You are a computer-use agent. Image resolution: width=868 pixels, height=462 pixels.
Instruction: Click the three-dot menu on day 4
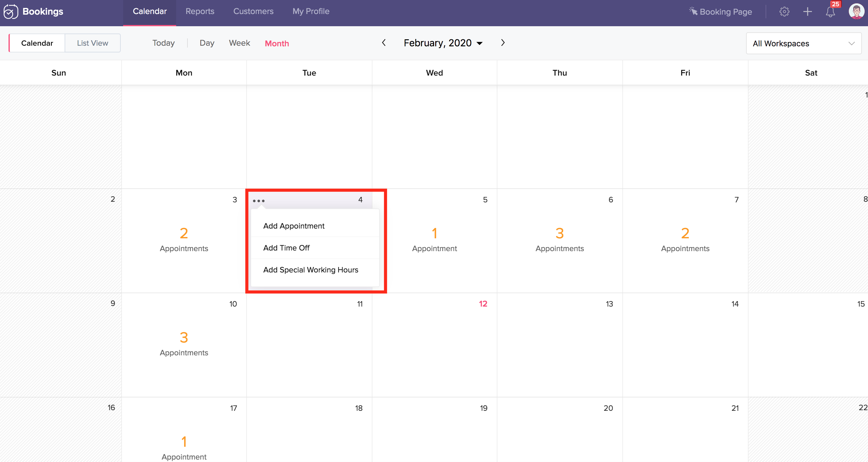pyautogui.click(x=258, y=201)
